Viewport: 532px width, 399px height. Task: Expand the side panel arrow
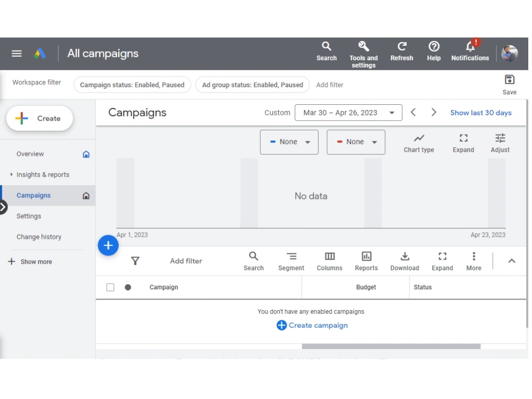coord(3,207)
